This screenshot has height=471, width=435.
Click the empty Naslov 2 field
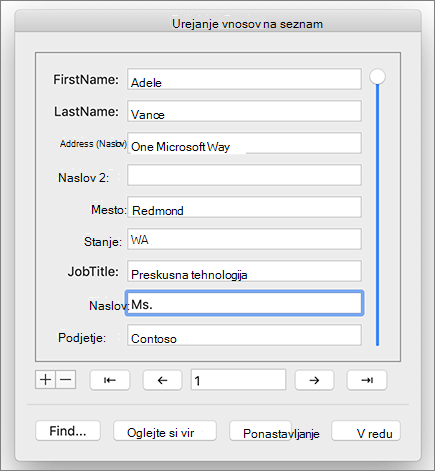tap(244, 175)
